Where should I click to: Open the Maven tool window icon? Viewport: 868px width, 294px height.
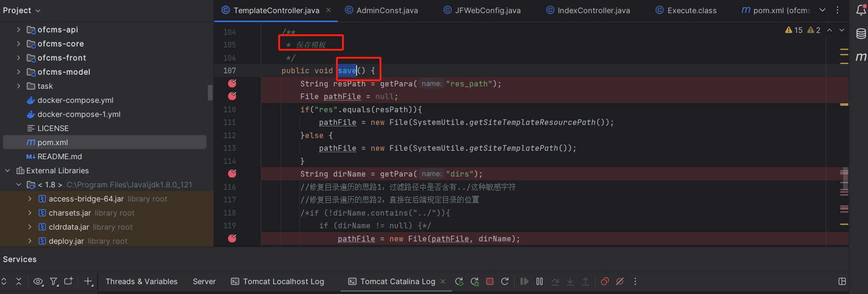point(861,57)
